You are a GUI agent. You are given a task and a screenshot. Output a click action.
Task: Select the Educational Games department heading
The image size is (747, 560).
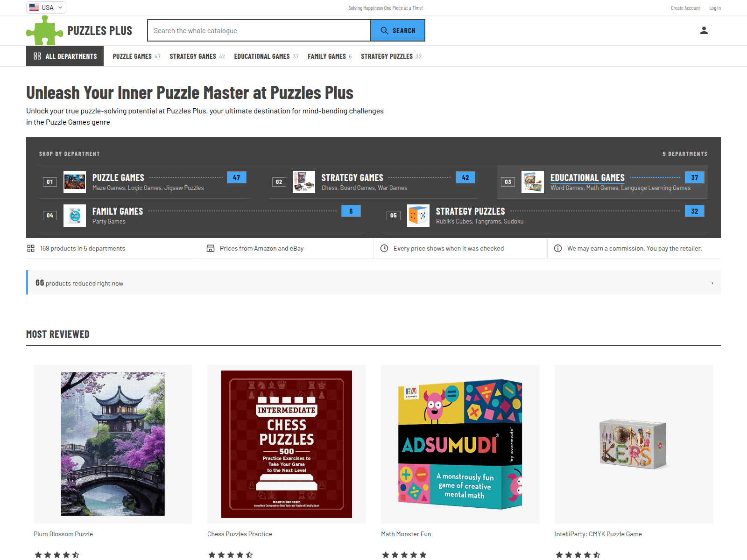tap(587, 178)
